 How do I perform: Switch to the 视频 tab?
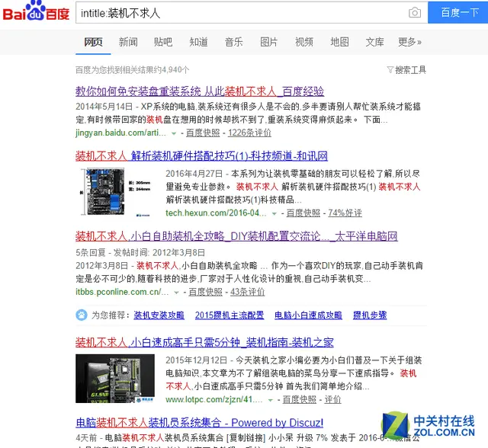click(x=304, y=42)
